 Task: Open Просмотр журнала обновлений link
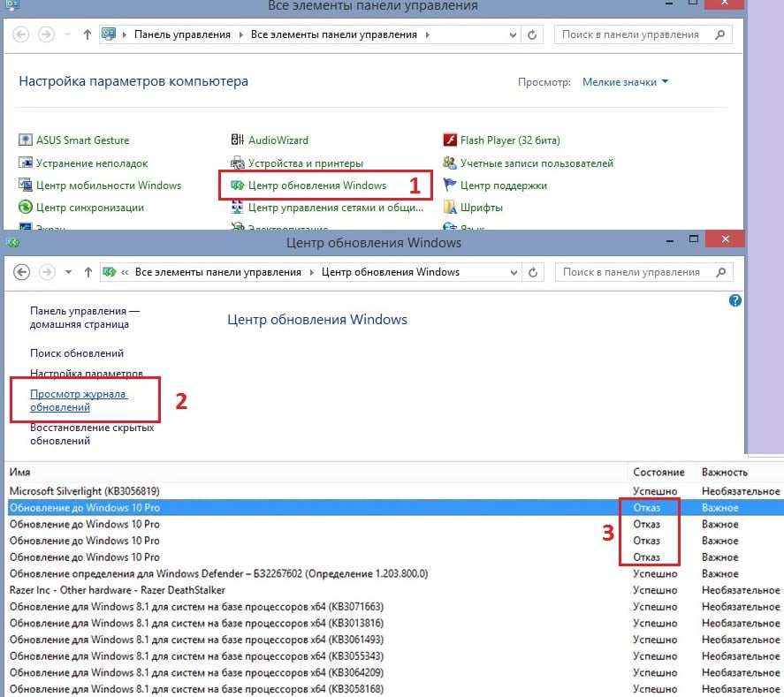point(79,400)
